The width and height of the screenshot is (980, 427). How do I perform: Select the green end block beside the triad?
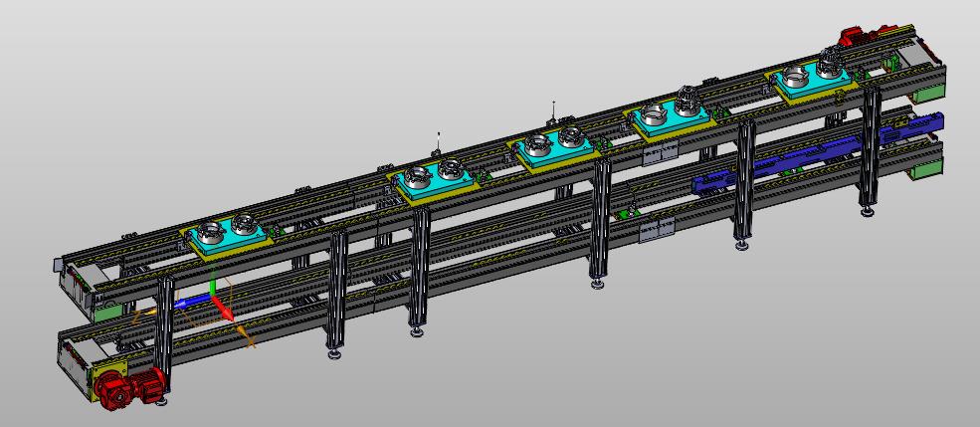pos(106,311)
